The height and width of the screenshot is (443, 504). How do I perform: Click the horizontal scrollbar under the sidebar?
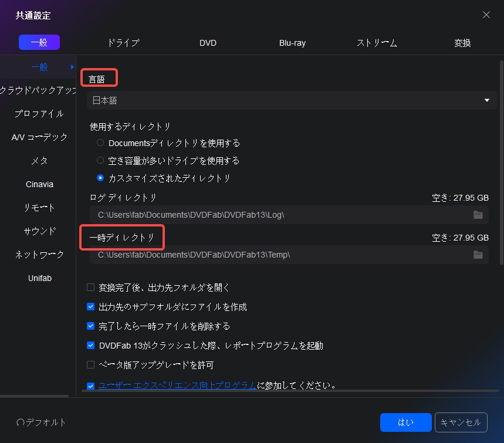pos(34,396)
